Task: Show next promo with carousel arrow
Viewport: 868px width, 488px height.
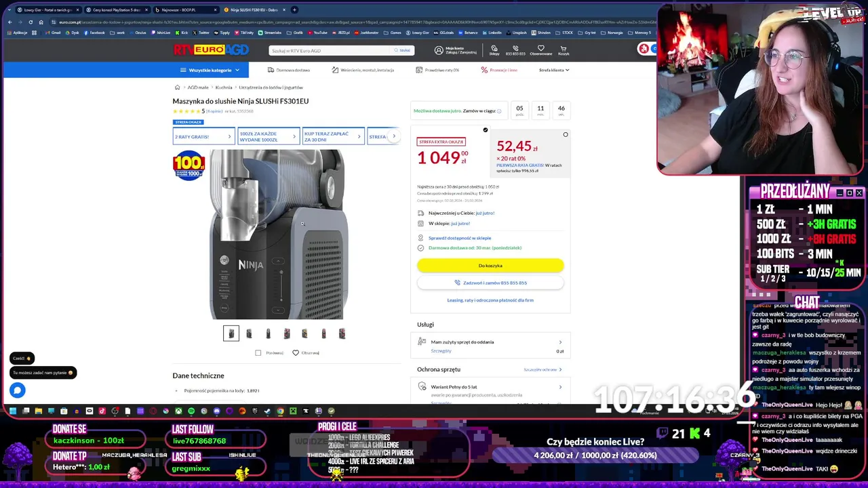Action: (394, 136)
